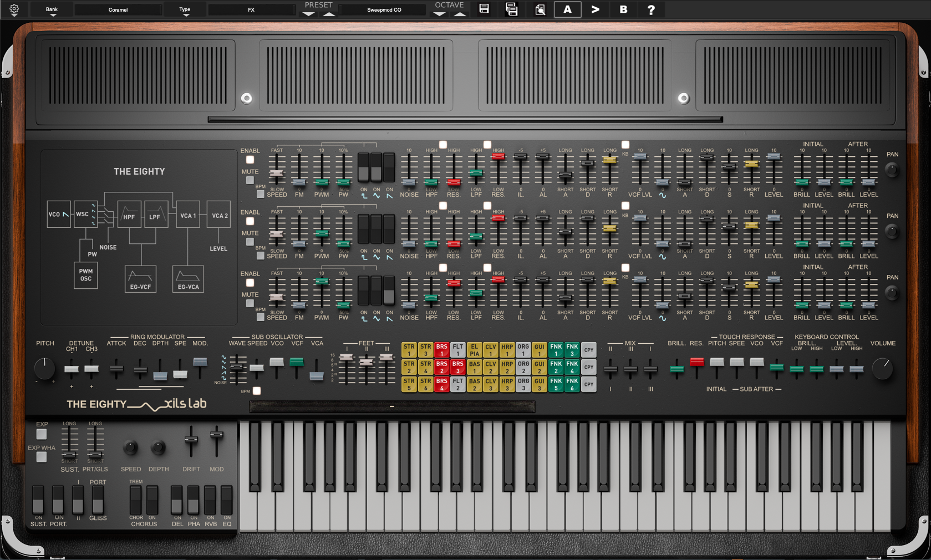Screen dimensions: 931x560
Task: Click the first layer SPEED slider handle
Action: click(276, 173)
